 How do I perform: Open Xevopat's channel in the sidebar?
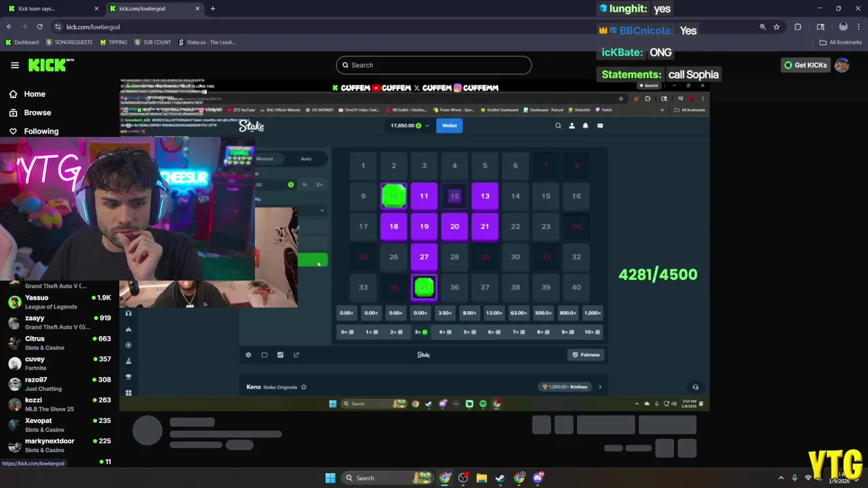pos(60,425)
